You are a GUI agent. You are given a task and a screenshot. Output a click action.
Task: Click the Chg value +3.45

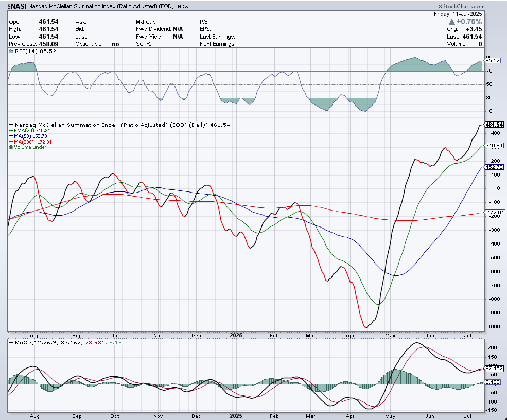click(x=474, y=29)
